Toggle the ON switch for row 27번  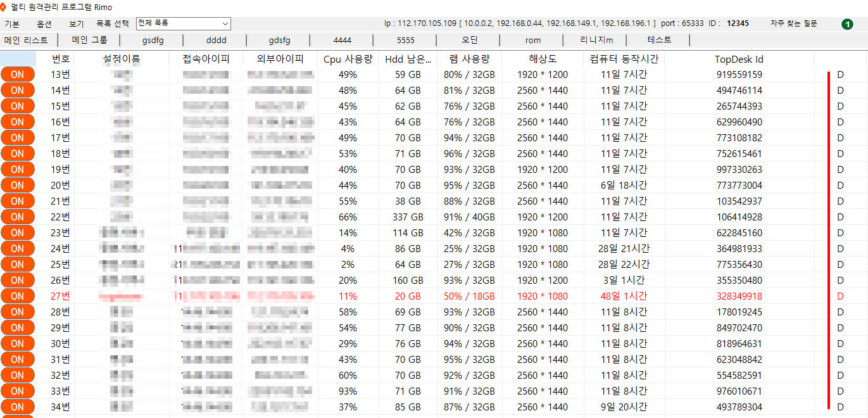click(x=18, y=296)
